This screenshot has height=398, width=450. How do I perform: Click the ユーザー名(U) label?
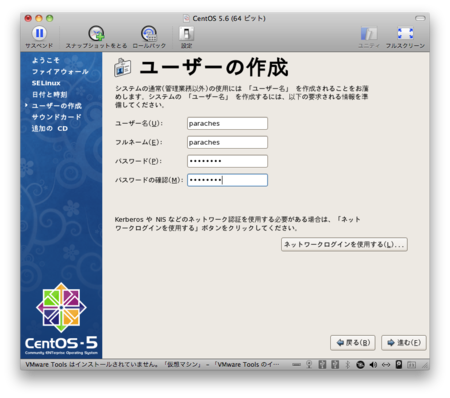(139, 123)
